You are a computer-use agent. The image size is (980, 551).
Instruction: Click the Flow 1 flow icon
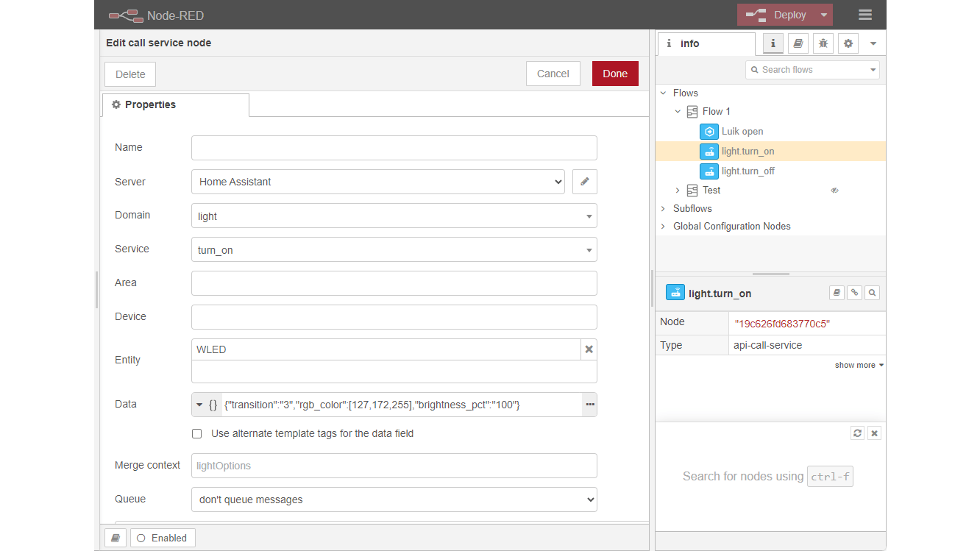click(692, 112)
